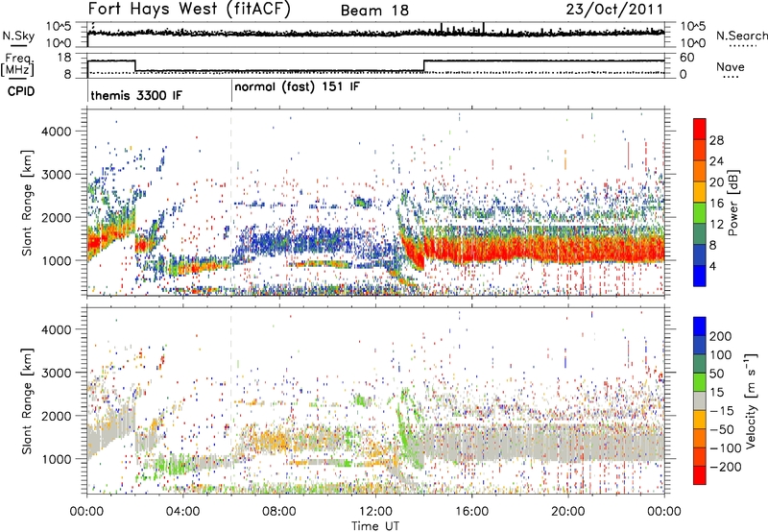Select the dark blue top Velocity colorbar segment
The height and width of the screenshot is (532, 768).
pos(700,326)
